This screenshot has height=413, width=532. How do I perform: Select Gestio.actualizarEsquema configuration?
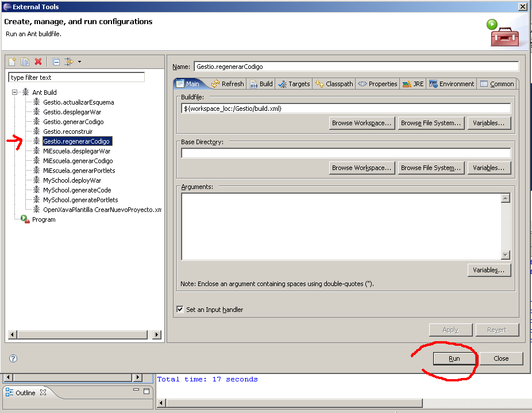(78, 102)
